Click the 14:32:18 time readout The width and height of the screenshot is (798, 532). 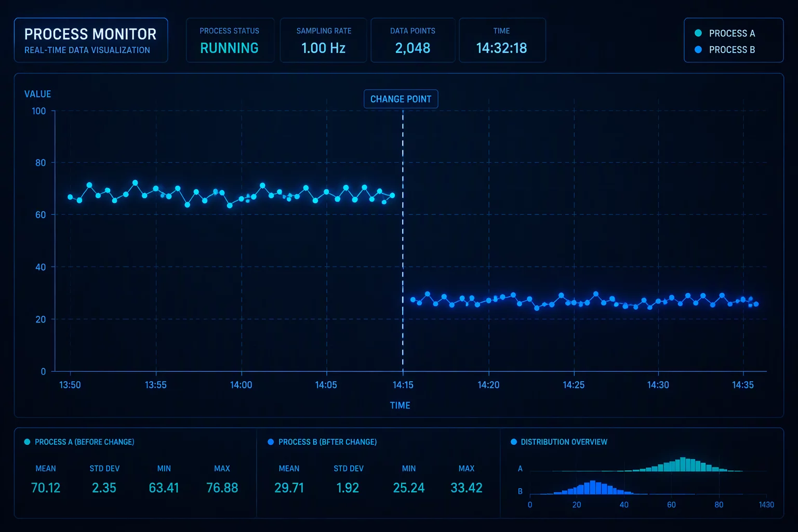pos(501,48)
